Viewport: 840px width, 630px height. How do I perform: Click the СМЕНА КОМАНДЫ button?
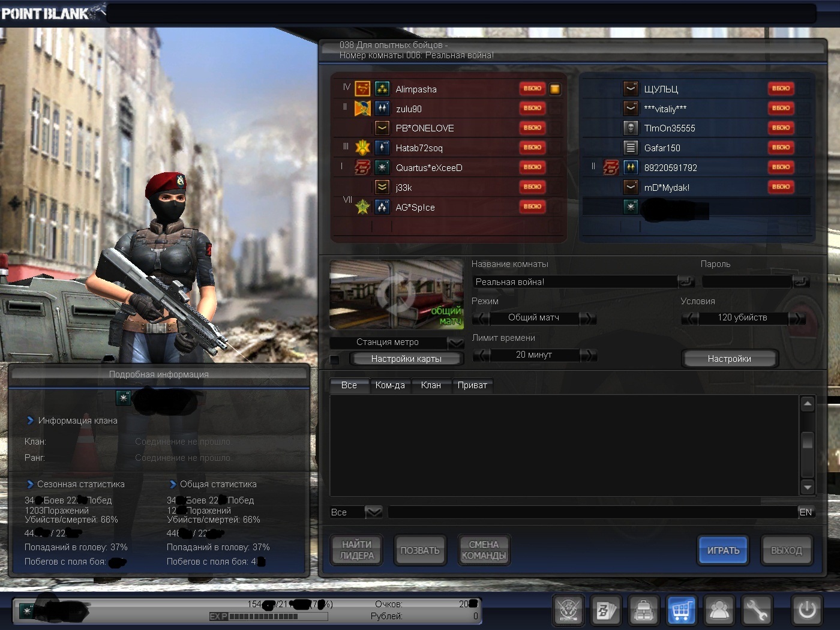(484, 550)
